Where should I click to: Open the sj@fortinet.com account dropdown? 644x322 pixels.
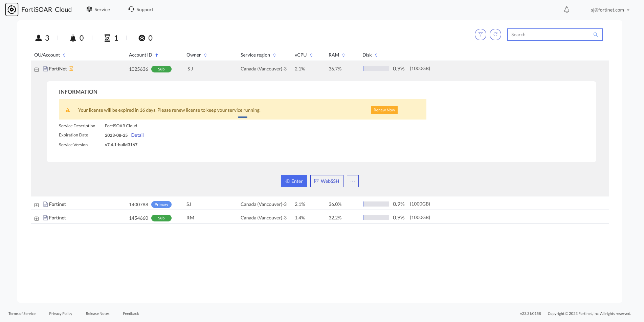[x=609, y=10]
